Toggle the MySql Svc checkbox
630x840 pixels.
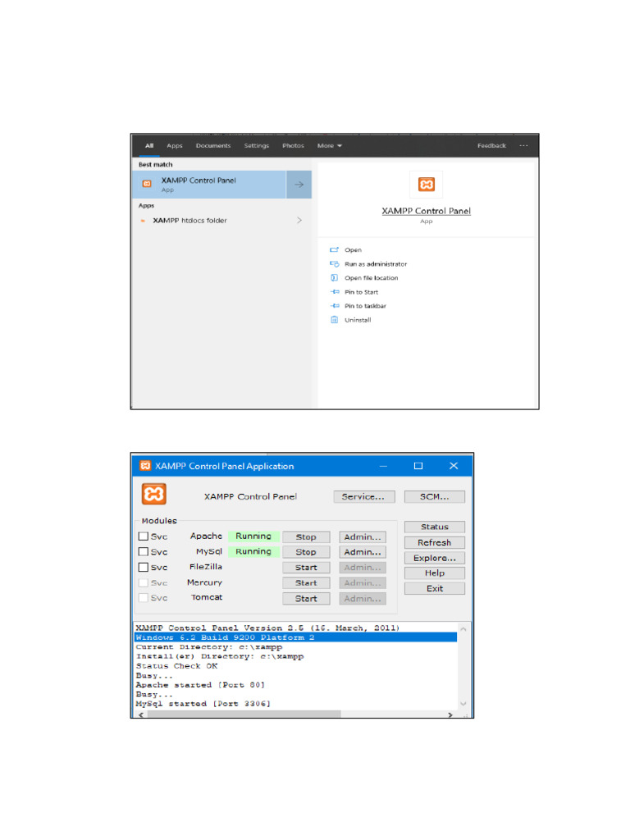coord(143,551)
